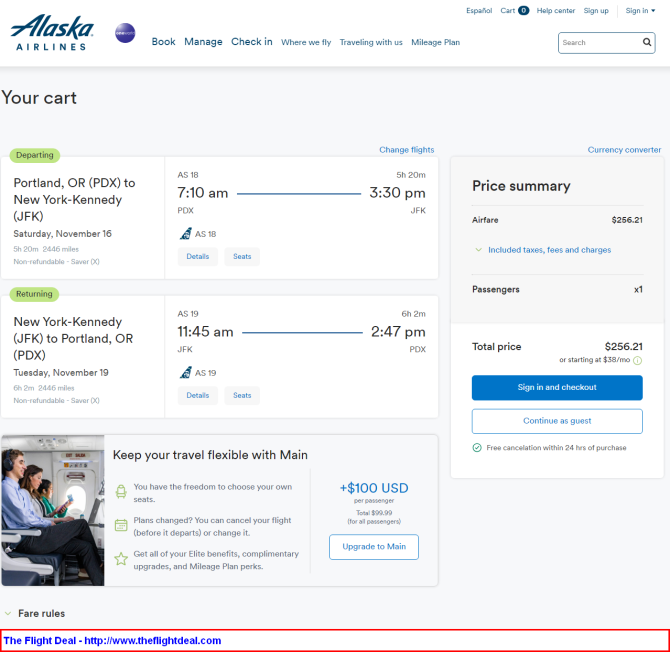The image size is (670, 652).
Task: Click the cart count badge
Action: pos(523,11)
